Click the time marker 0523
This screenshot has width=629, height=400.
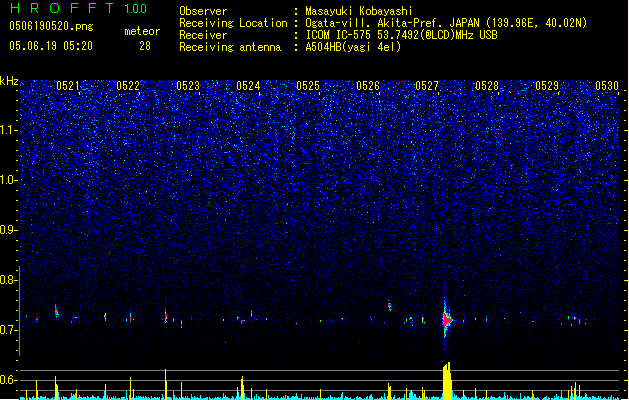point(188,86)
